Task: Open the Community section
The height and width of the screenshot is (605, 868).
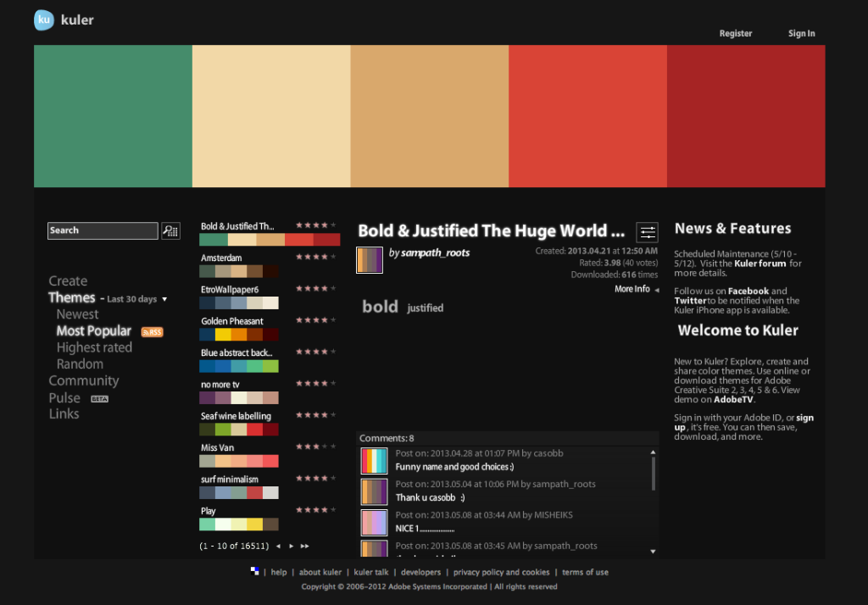Action: [x=84, y=380]
